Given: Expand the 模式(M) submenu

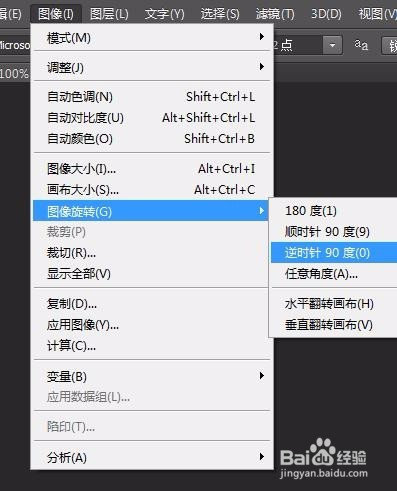Looking at the screenshot, I should pyautogui.click(x=152, y=37).
